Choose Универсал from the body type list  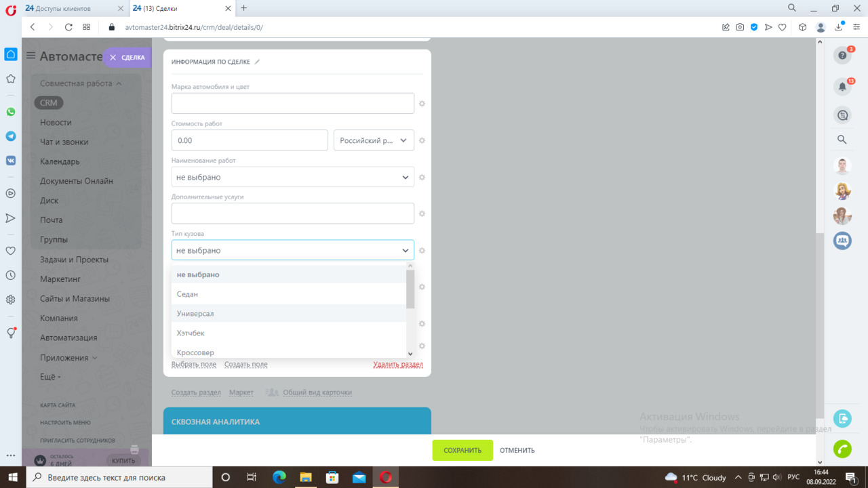click(x=289, y=314)
